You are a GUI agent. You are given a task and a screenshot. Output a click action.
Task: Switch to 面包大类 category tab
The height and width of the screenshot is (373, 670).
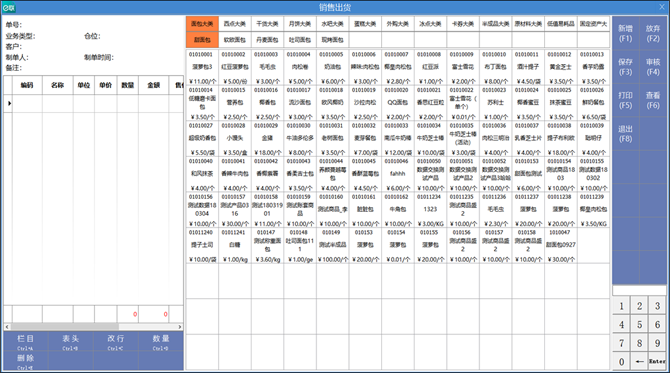tap(202, 24)
